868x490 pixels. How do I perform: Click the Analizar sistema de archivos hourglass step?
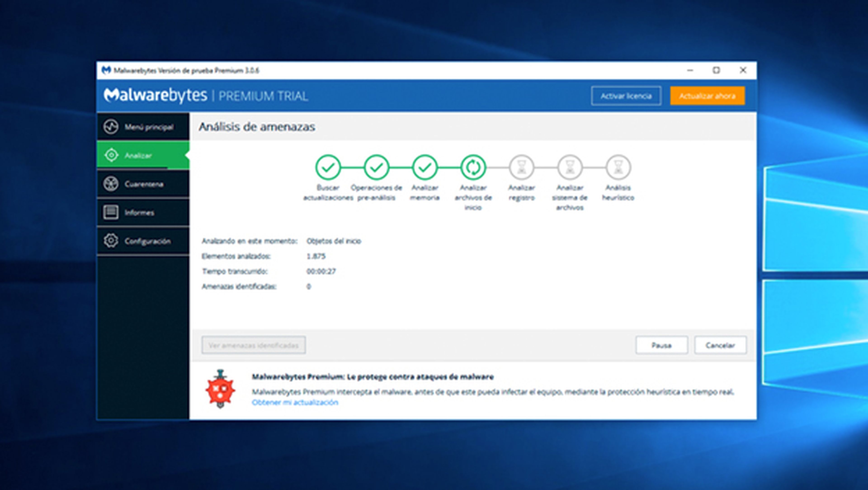(570, 167)
